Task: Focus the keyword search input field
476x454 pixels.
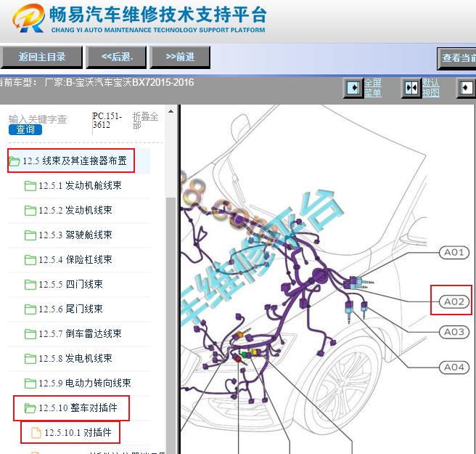Action: coord(38,119)
